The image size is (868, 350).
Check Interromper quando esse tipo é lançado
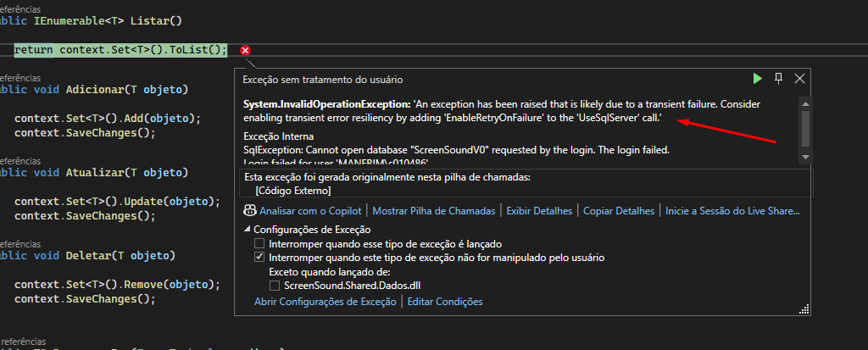point(259,244)
